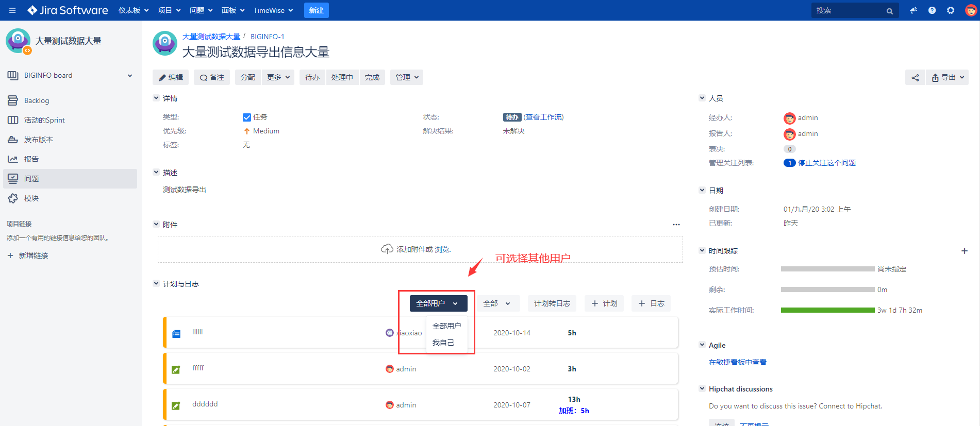
Task: Click the green 实际工作时间 progress bar
Action: tap(827, 310)
